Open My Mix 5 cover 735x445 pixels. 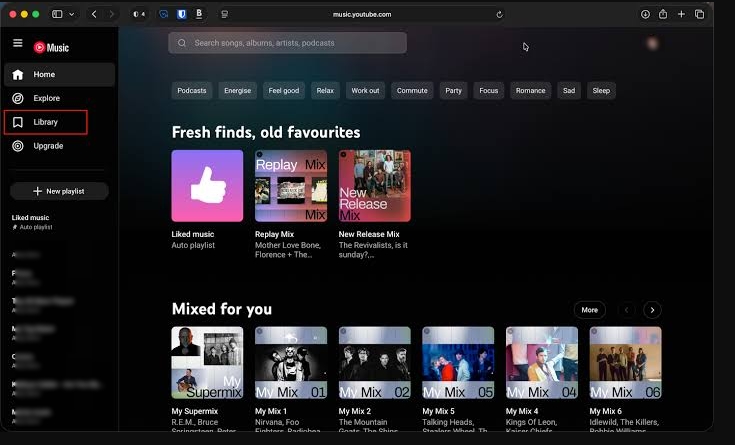pos(458,362)
